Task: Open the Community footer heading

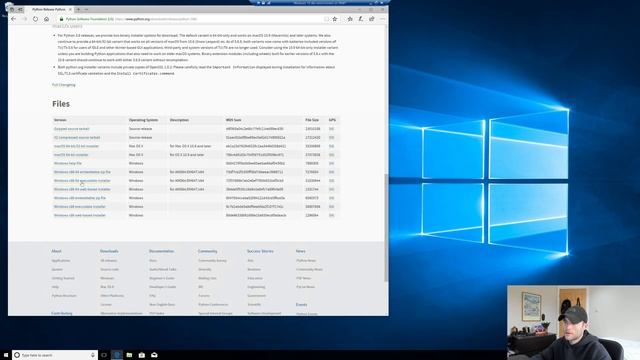Action: [207, 251]
